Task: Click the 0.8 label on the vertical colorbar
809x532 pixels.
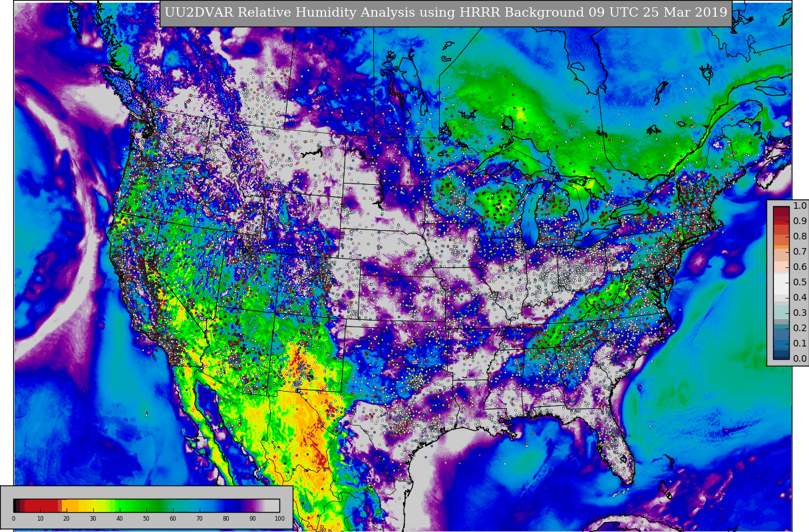Action: pos(800,237)
